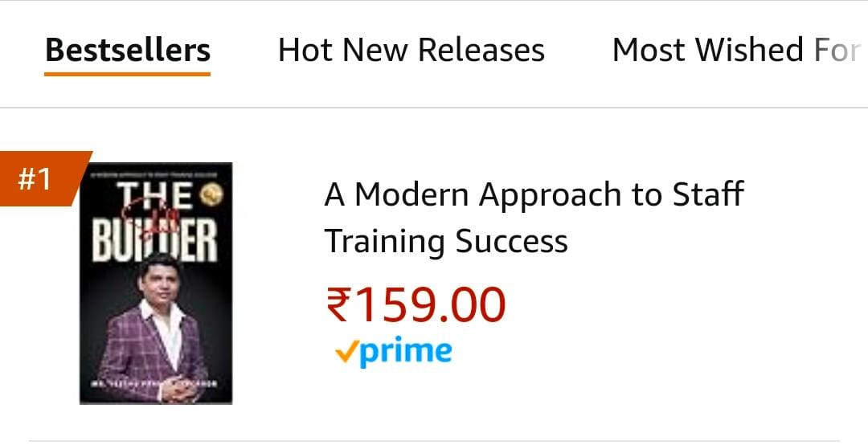Click the gold medal seal on the cover

(211, 195)
